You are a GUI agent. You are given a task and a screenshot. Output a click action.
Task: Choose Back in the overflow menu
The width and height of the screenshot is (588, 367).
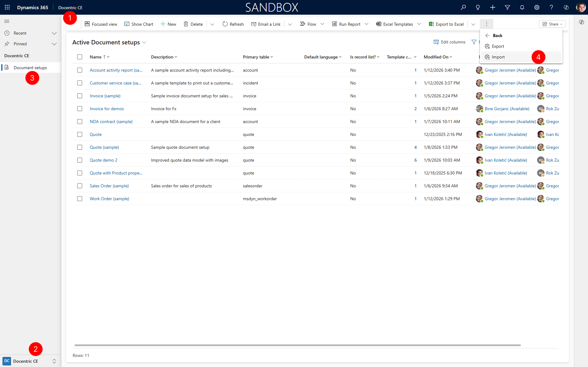[521, 36]
